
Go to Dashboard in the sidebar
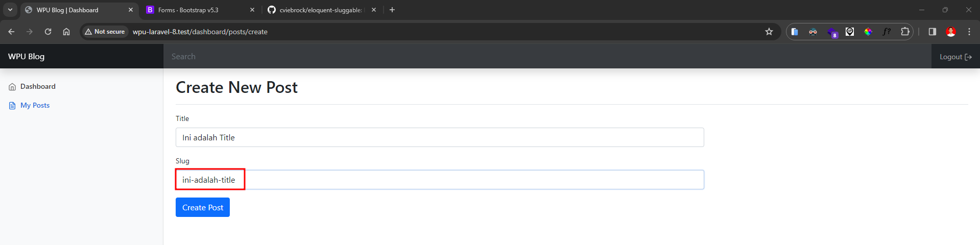pos(38,86)
